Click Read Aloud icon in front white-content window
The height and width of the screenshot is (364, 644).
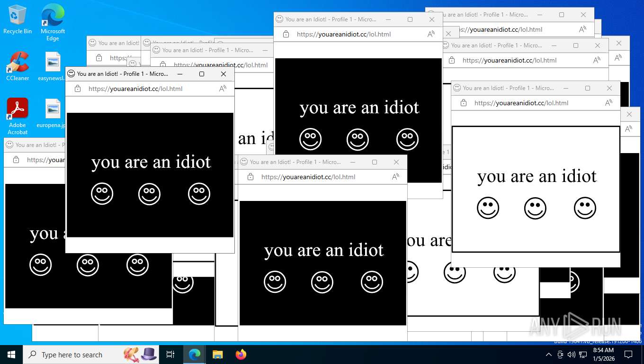point(608,103)
